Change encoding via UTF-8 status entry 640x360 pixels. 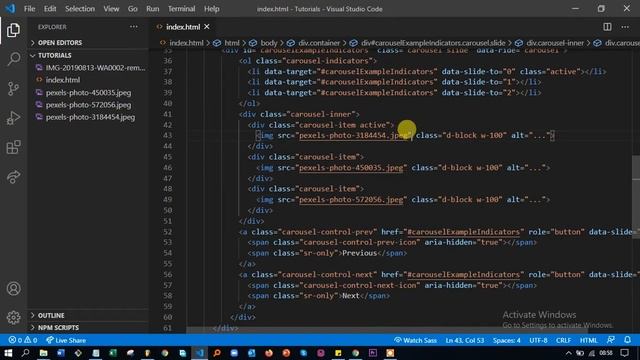[538, 340]
